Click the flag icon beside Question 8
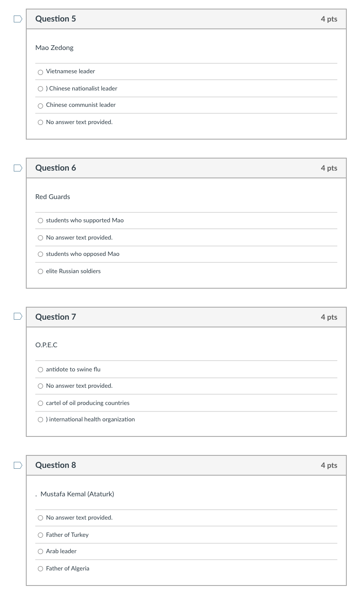364x598 pixels. [x=18, y=465]
